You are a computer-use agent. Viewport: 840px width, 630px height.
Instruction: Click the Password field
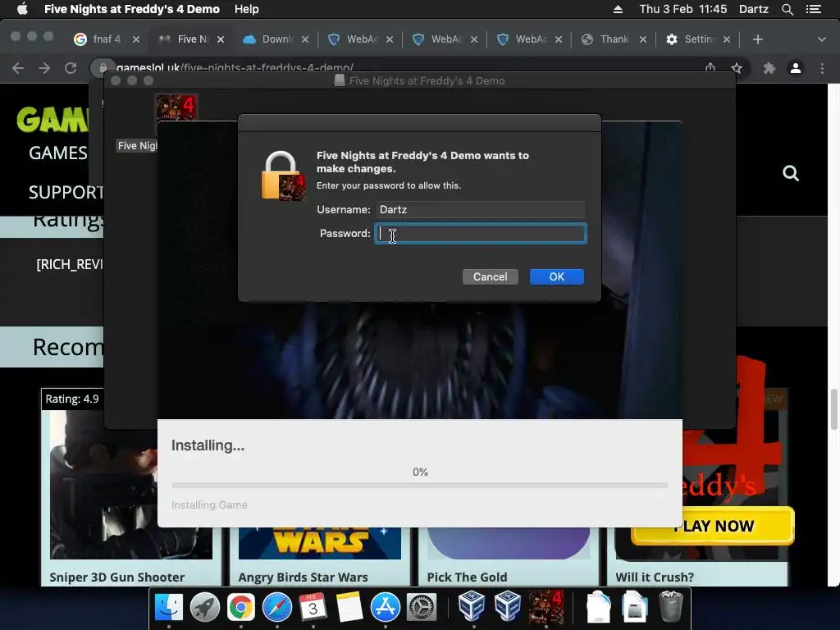point(480,234)
